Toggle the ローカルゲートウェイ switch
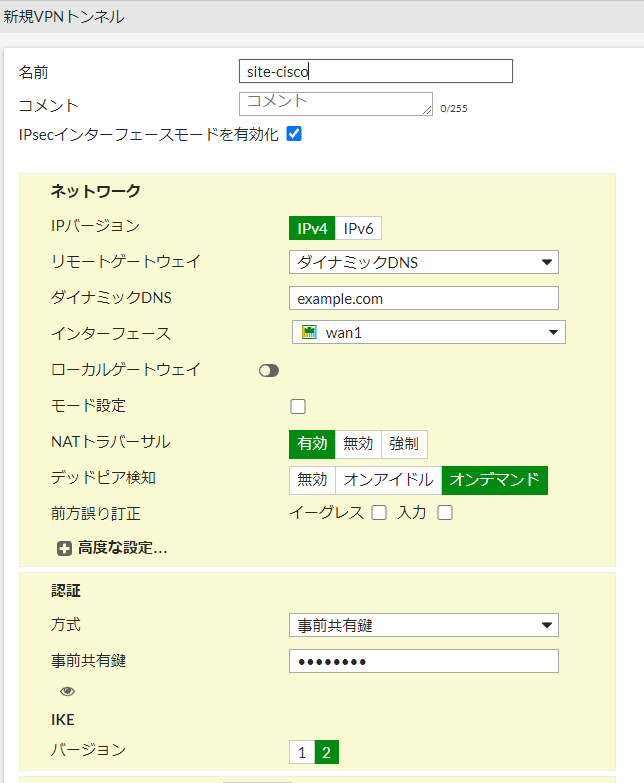 pos(269,371)
